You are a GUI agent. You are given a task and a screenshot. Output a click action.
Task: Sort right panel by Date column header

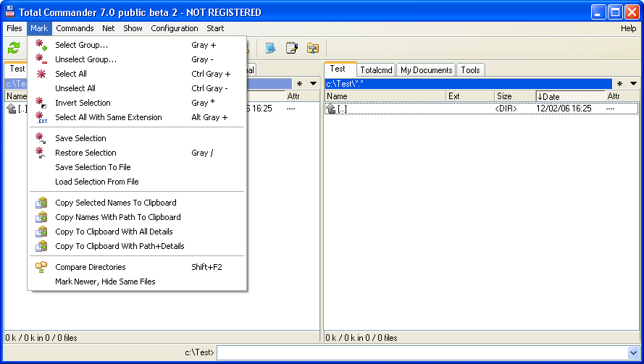[x=571, y=96]
